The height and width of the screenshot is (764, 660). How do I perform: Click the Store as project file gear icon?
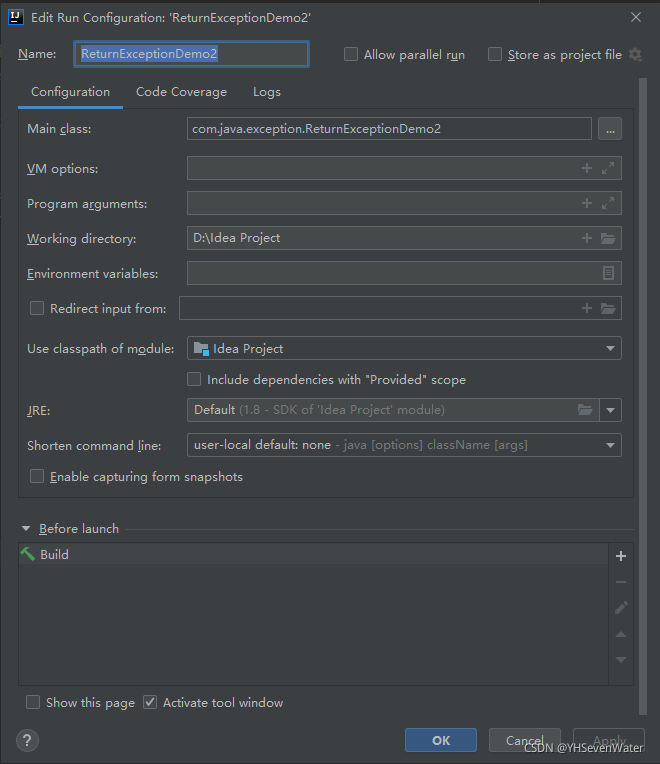point(635,54)
